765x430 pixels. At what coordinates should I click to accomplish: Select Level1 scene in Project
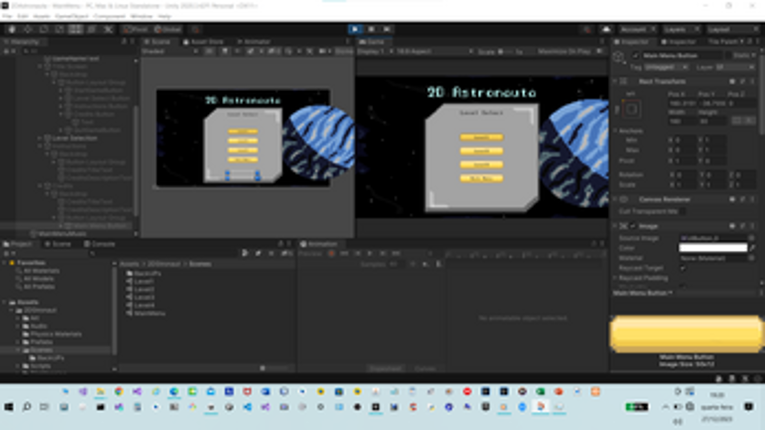pyautogui.click(x=141, y=282)
